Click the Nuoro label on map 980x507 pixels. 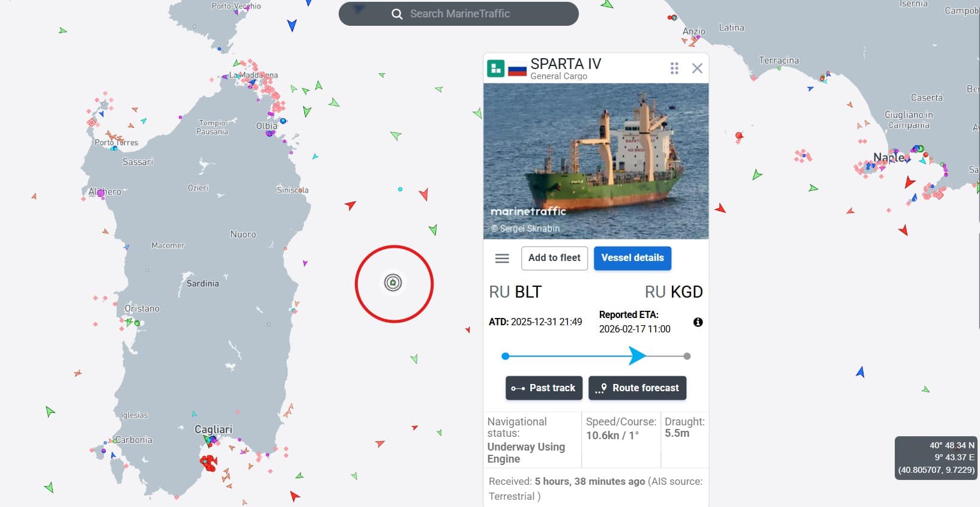coord(243,235)
